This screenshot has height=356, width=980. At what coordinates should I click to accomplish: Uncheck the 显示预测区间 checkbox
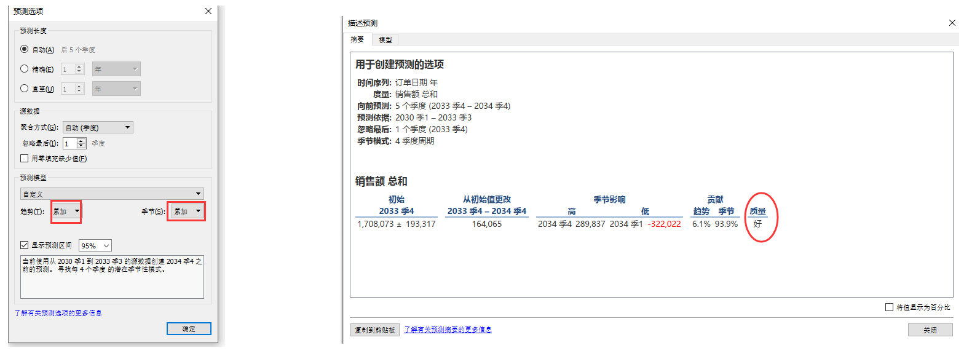click(25, 245)
